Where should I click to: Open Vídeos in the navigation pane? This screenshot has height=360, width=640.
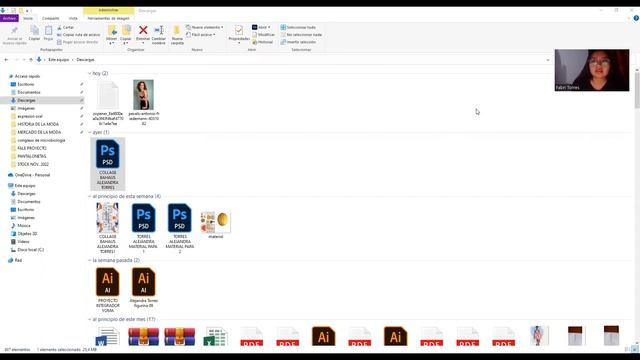click(20, 242)
